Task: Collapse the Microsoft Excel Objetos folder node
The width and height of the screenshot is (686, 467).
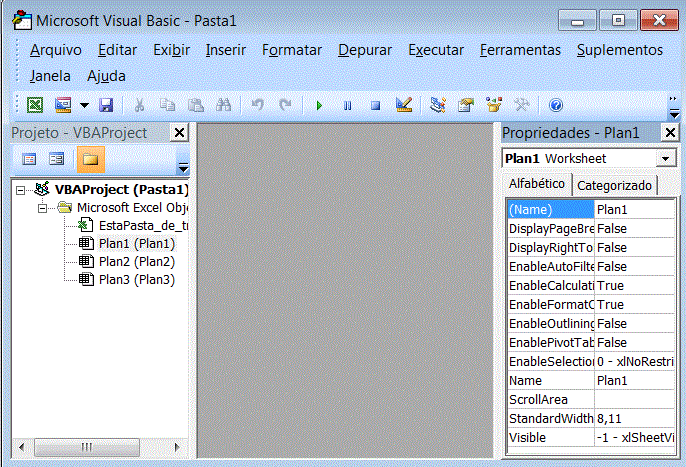Action: (42, 208)
